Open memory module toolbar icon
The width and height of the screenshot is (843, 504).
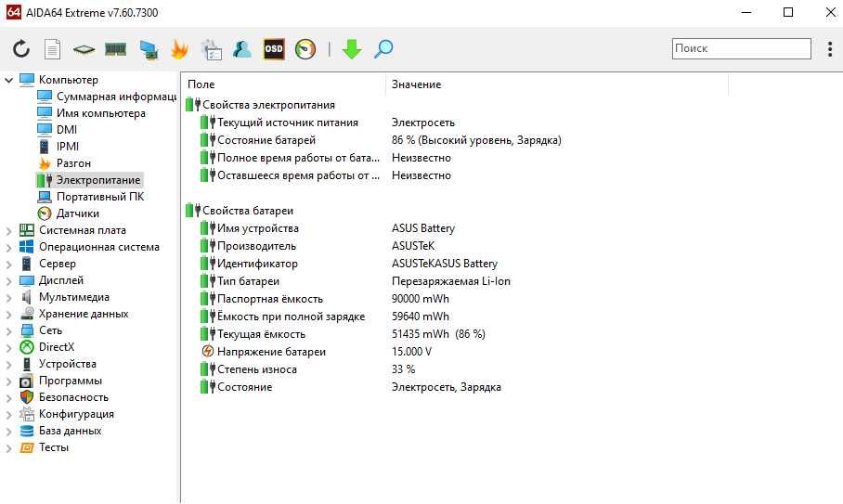click(x=116, y=49)
